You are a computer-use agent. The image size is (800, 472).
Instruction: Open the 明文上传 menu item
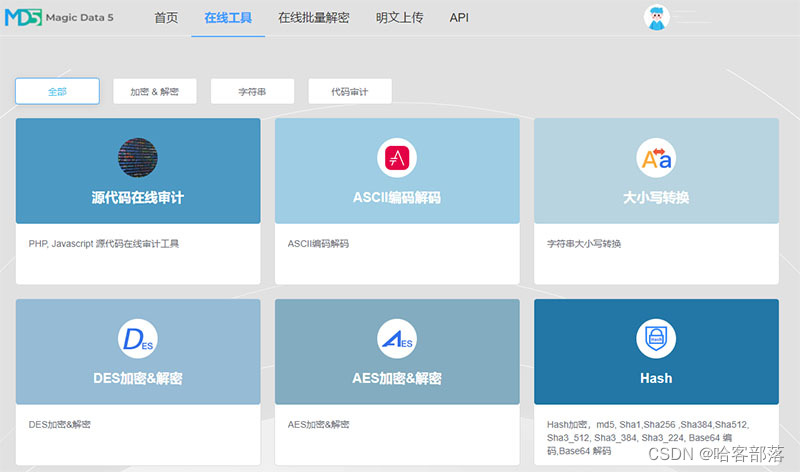[x=399, y=18]
